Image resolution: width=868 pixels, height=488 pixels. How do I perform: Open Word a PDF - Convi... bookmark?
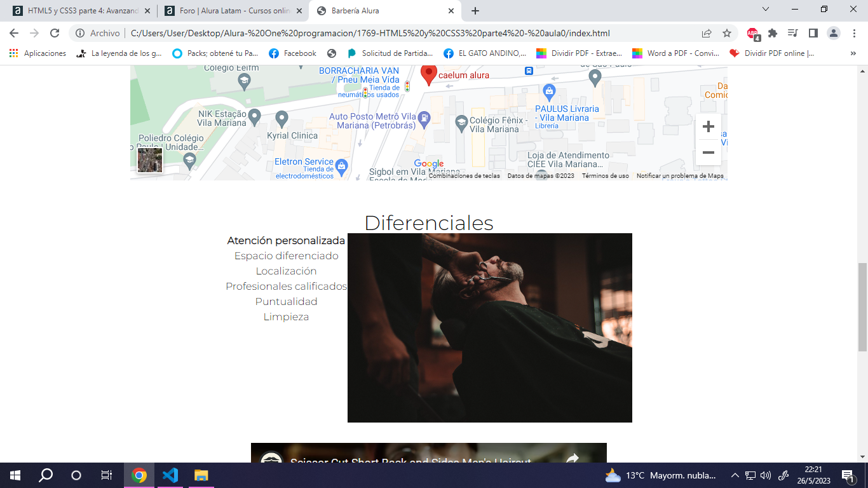click(x=675, y=53)
